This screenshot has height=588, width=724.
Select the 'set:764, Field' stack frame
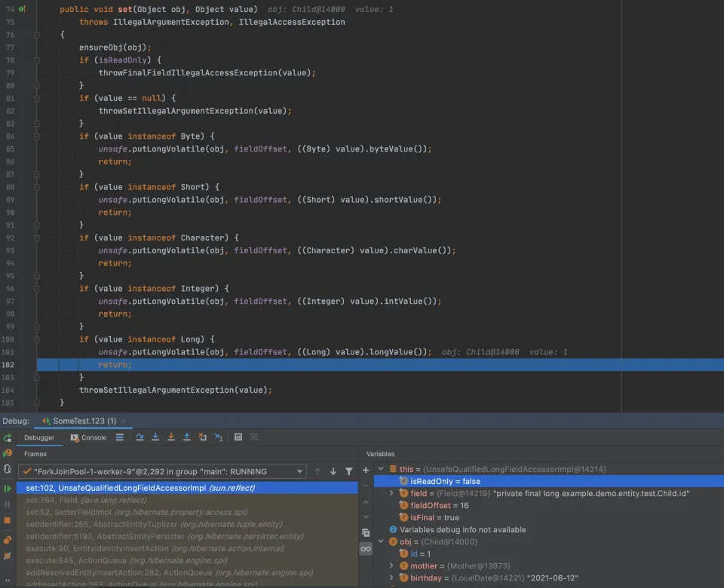pos(187,500)
